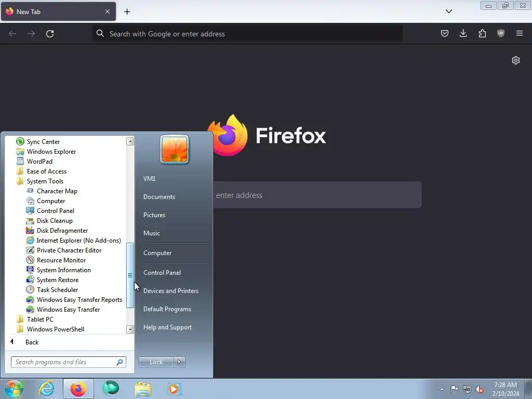
Task: Click the Search programs and files box
Action: click(x=68, y=362)
